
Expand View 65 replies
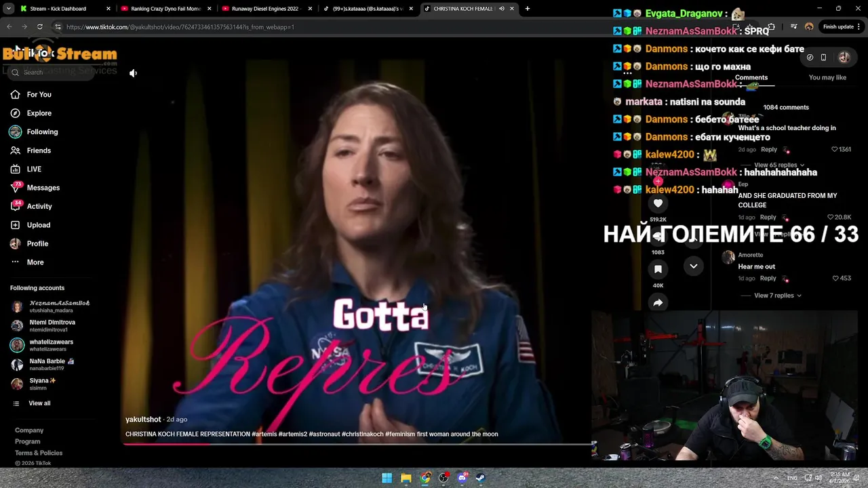tap(779, 165)
